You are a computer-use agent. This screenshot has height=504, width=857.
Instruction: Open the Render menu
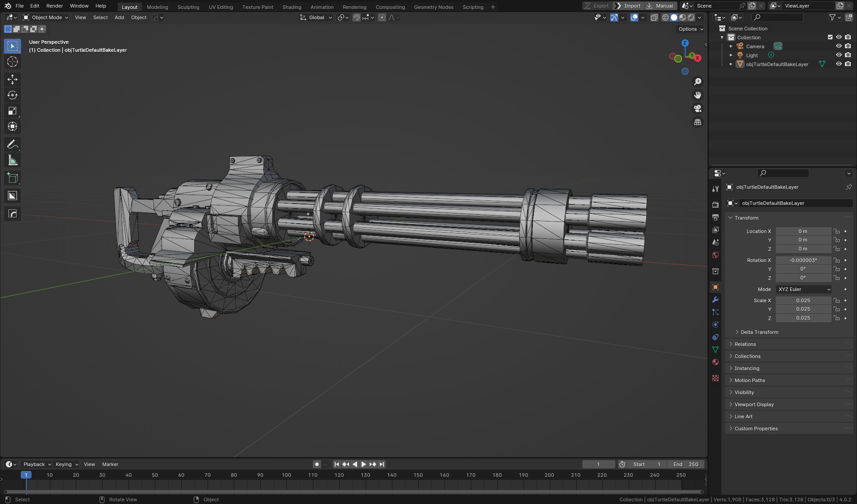[x=54, y=6]
